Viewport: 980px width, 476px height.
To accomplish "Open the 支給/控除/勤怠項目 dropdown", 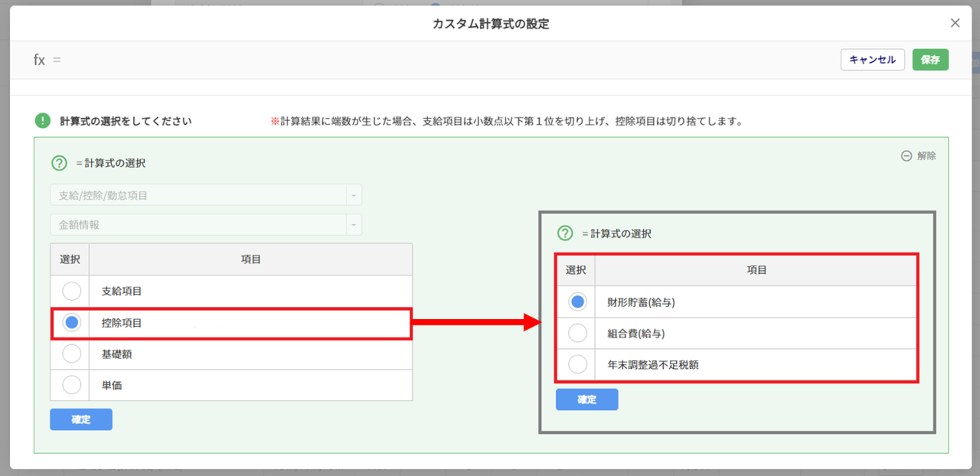I will 206,195.
